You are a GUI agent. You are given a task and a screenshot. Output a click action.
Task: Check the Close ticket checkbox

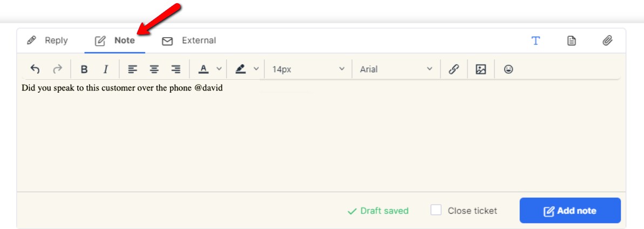coord(436,210)
